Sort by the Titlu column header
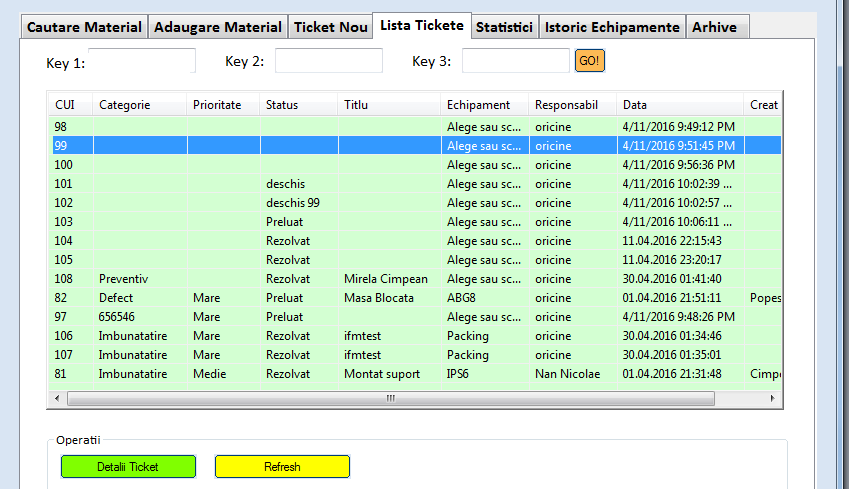The width and height of the screenshot is (849, 489). tap(389, 105)
